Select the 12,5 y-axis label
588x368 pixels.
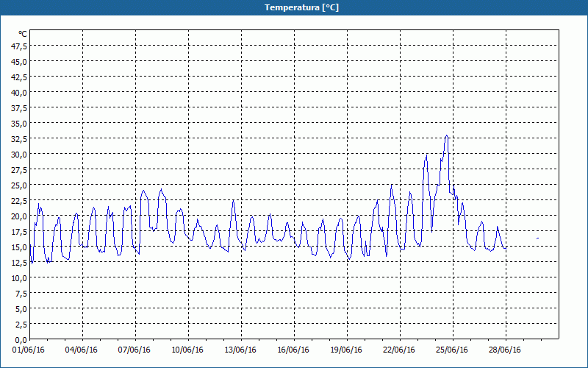(x=19, y=263)
